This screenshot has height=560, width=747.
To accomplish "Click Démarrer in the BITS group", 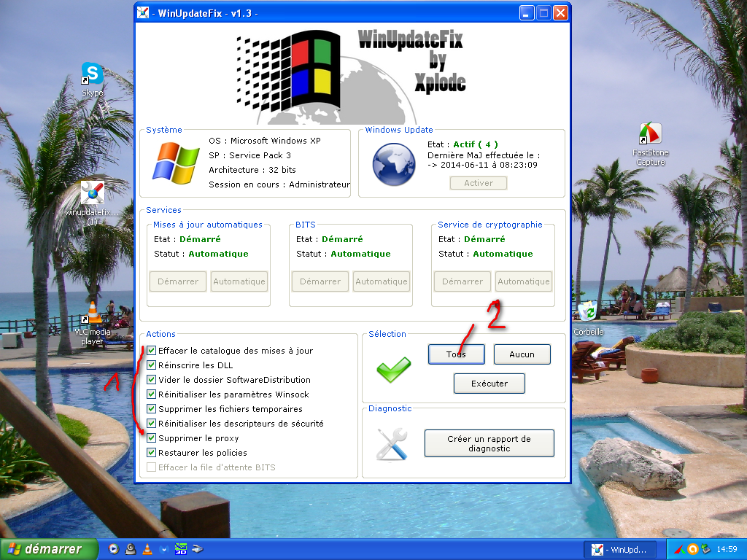I will point(320,281).
